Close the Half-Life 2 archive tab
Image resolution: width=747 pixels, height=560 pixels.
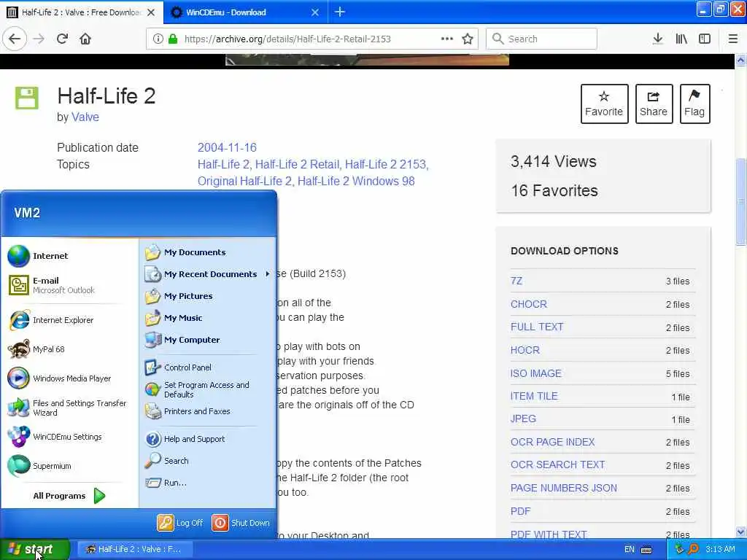tap(151, 12)
